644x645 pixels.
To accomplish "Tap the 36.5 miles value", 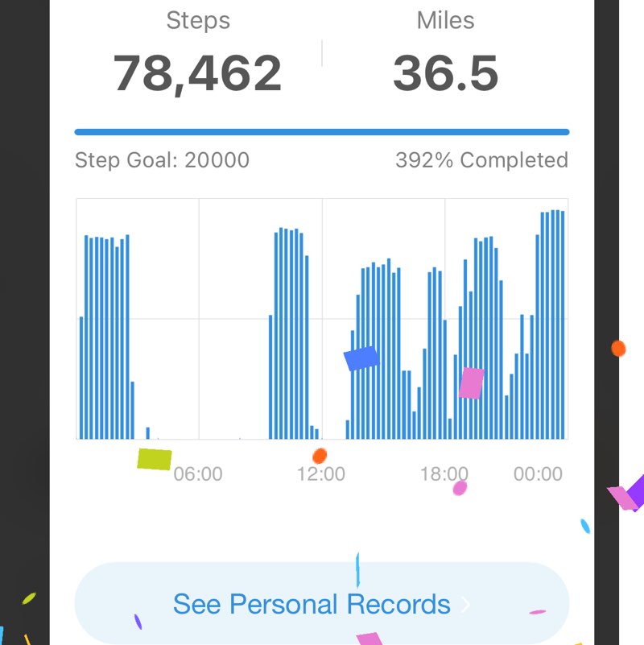I will [445, 72].
